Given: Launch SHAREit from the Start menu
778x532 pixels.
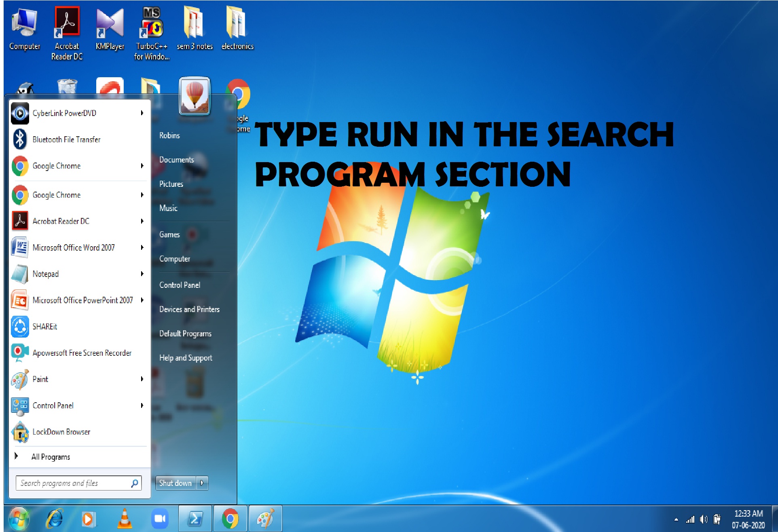Looking at the screenshot, I should point(78,327).
